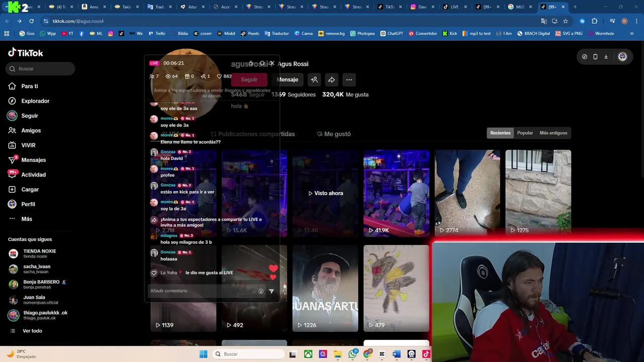Switch to Publicaciones compartidas tab

tap(253, 134)
